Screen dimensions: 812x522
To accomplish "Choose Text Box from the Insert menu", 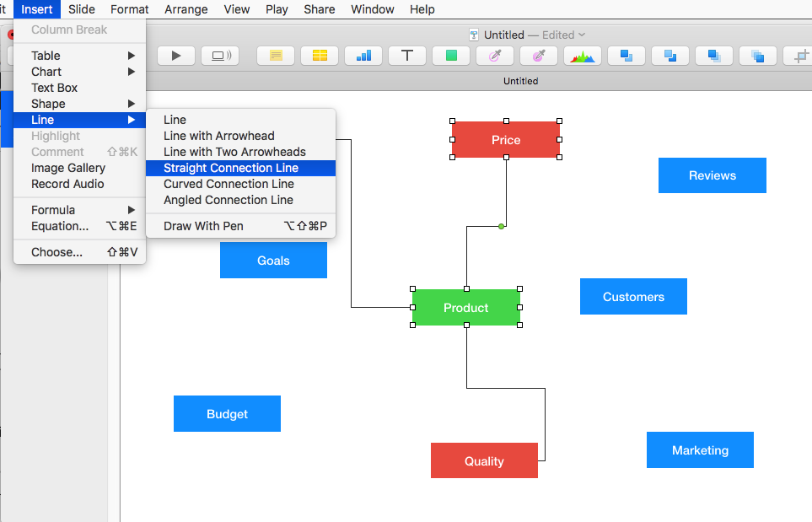I will (x=79, y=88).
